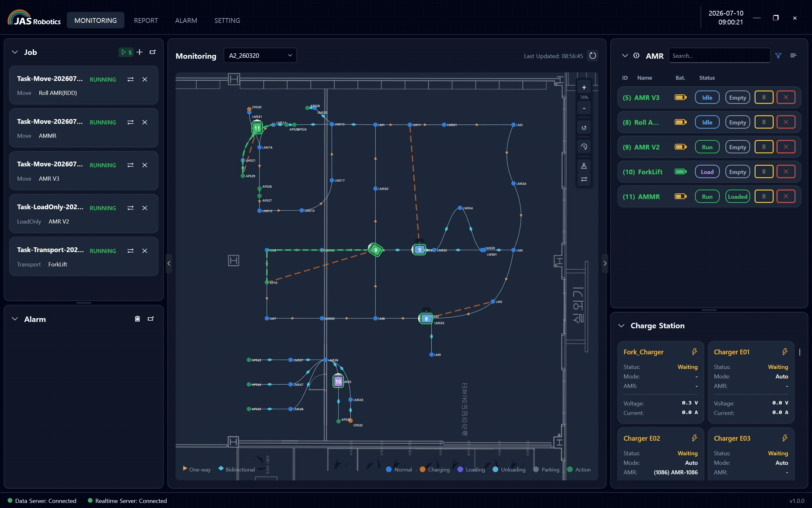Reassign the ForkLift transport job
The width and height of the screenshot is (812, 508).
[131, 251]
